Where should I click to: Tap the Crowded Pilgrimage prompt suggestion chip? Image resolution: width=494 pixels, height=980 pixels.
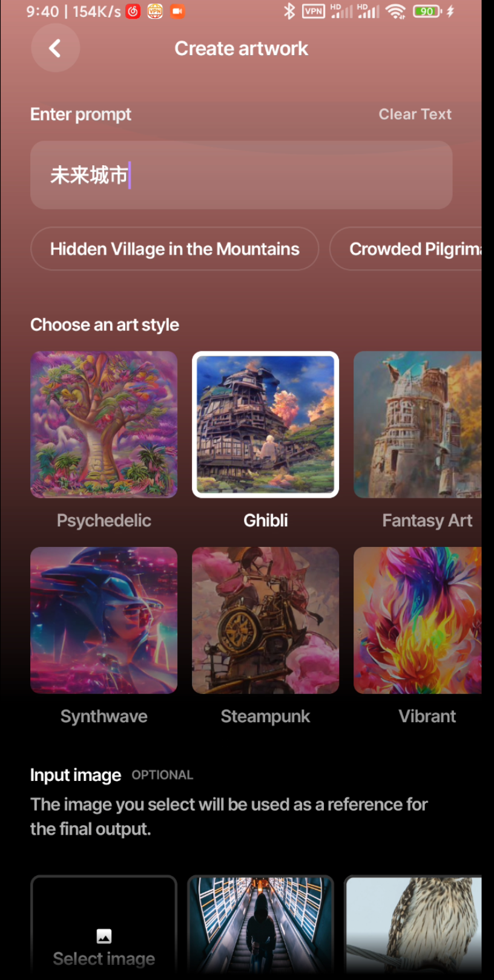[406, 249]
